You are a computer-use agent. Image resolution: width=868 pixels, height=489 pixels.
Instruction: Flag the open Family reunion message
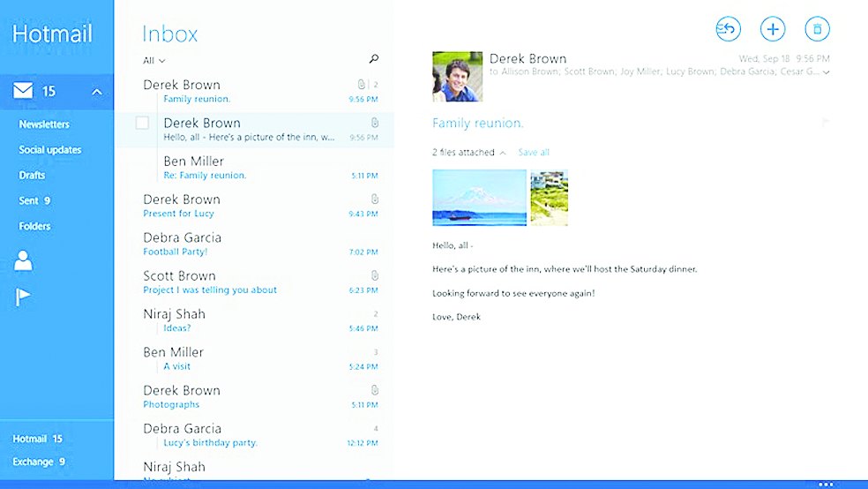point(826,123)
